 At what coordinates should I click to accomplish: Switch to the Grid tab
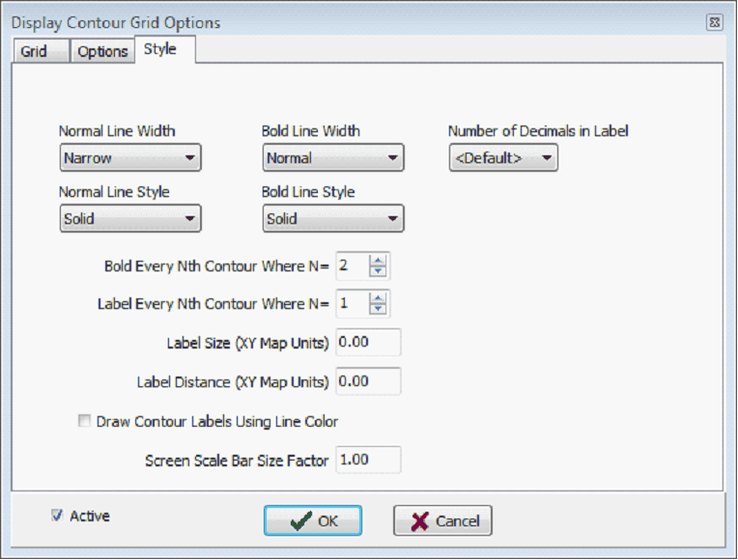point(41,51)
